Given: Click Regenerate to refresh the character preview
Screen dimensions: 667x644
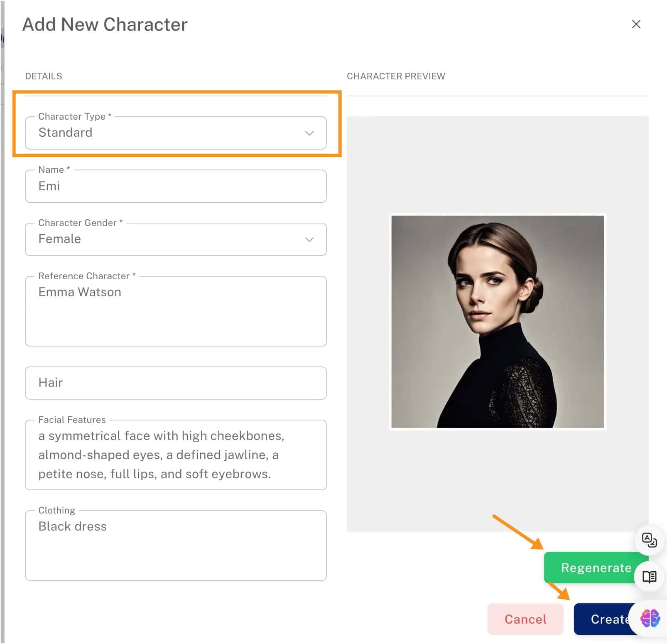Looking at the screenshot, I should pyautogui.click(x=596, y=568).
